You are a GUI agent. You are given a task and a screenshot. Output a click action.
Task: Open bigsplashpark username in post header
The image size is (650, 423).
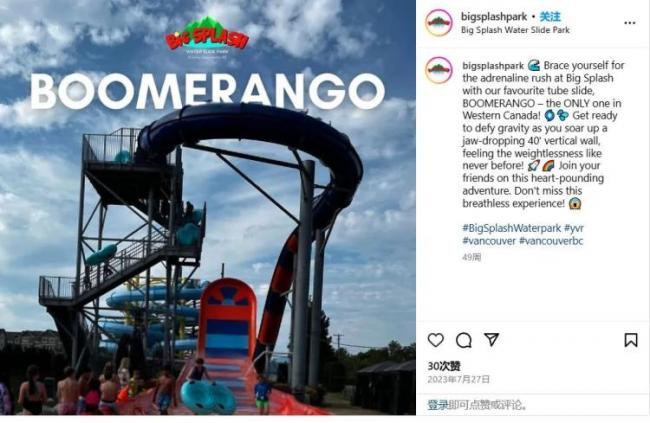494,17
